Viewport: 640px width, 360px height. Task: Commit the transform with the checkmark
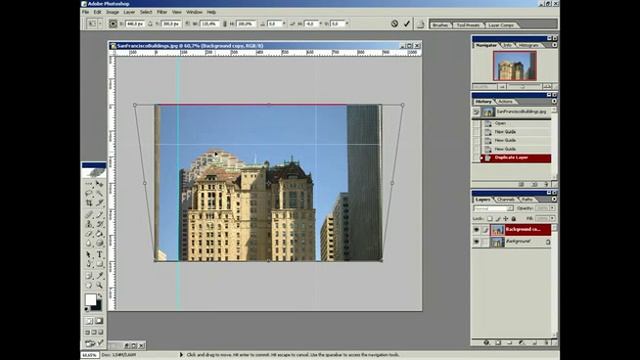[x=407, y=24]
